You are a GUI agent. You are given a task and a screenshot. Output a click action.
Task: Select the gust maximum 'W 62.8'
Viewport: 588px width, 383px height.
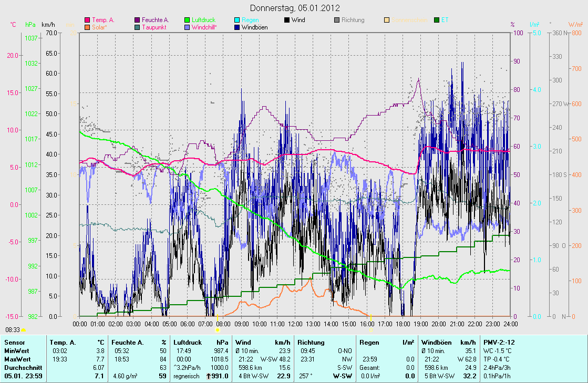[467, 359]
